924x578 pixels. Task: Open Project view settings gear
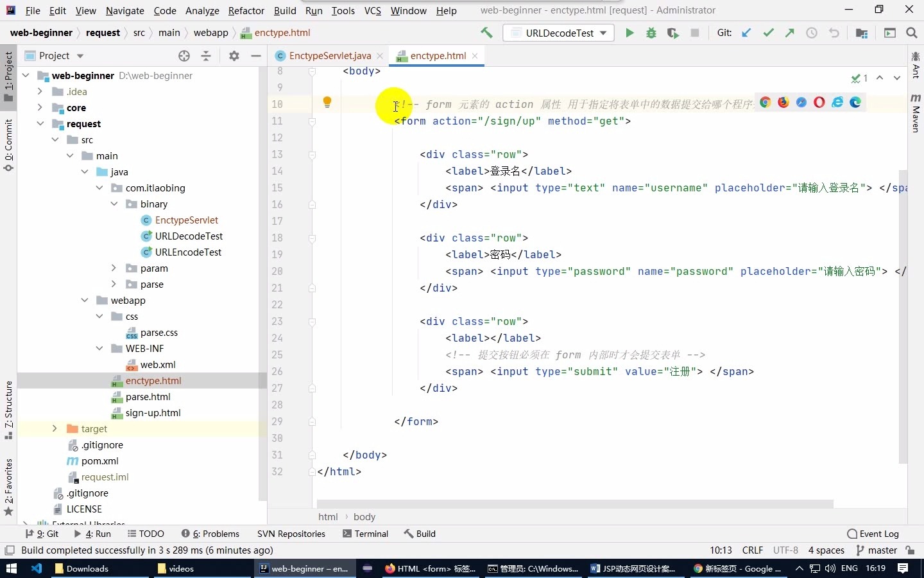pyautogui.click(x=234, y=56)
